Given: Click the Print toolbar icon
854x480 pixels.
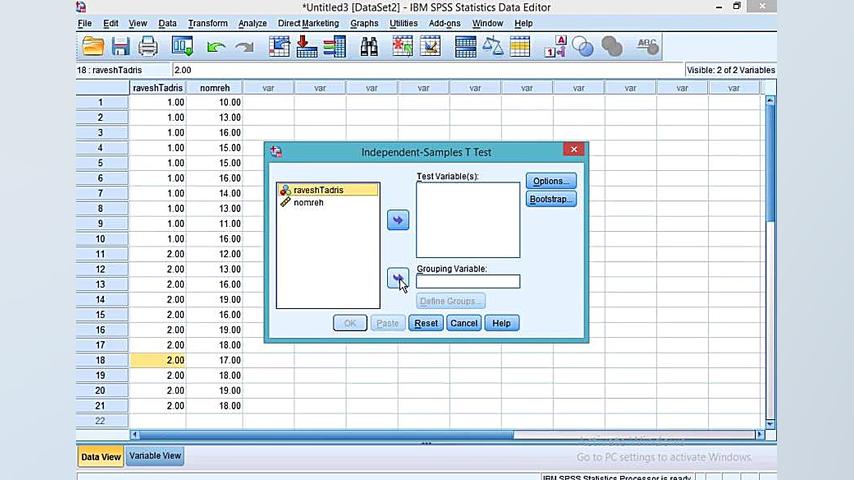Looking at the screenshot, I should coord(148,46).
